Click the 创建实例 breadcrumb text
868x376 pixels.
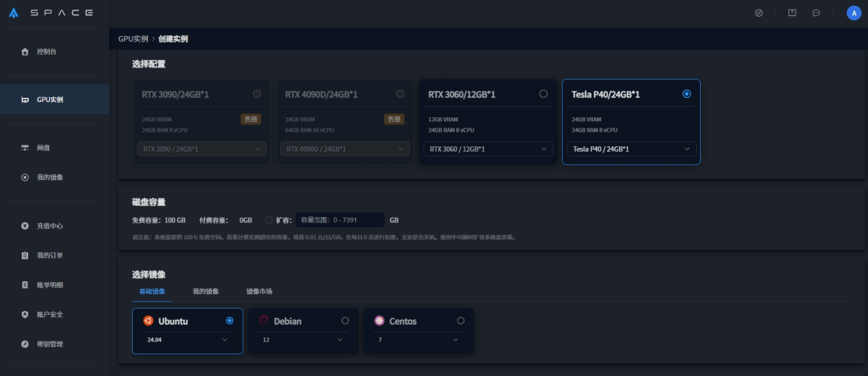click(x=174, y=39)
